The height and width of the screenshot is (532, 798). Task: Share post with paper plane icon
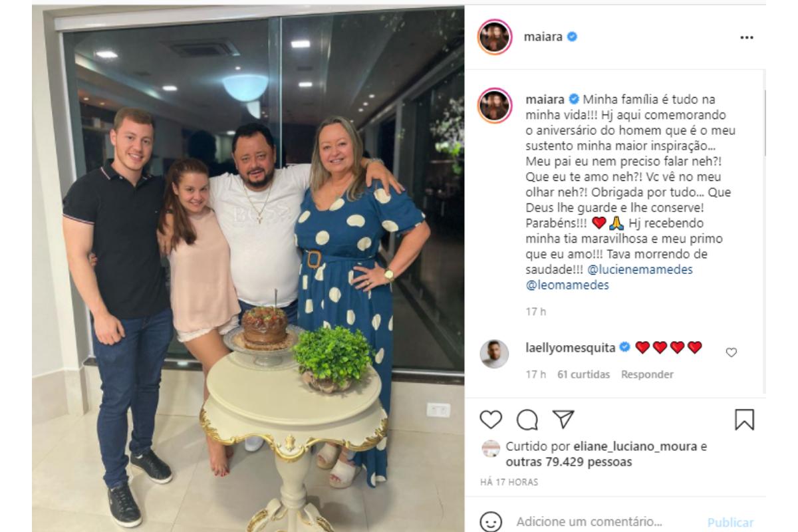click(563, 419)
